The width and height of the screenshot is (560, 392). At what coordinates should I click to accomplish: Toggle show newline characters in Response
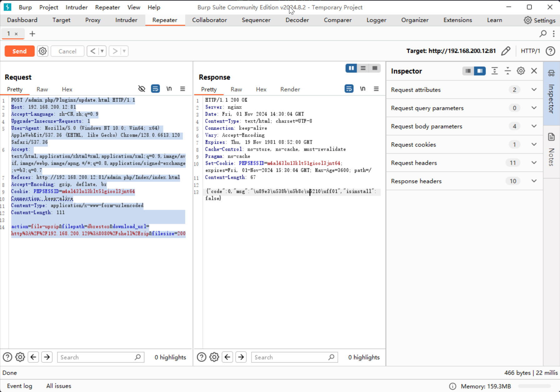pos(362,89)
